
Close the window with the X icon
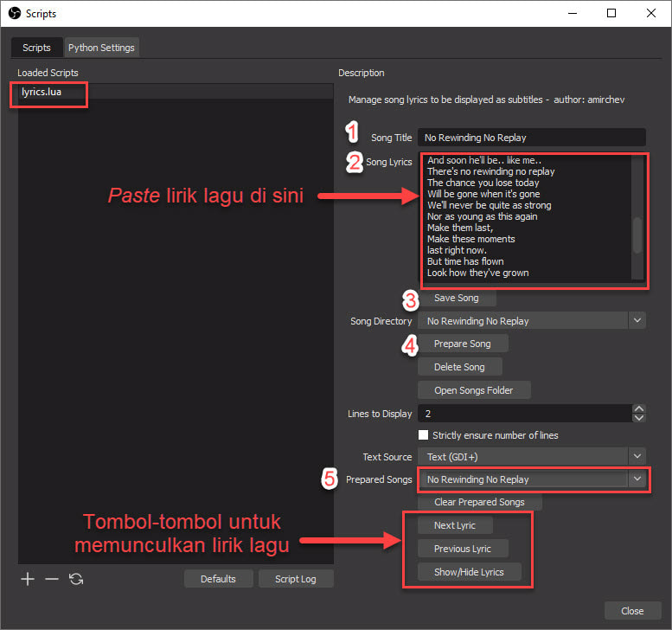tap(651, 13)
